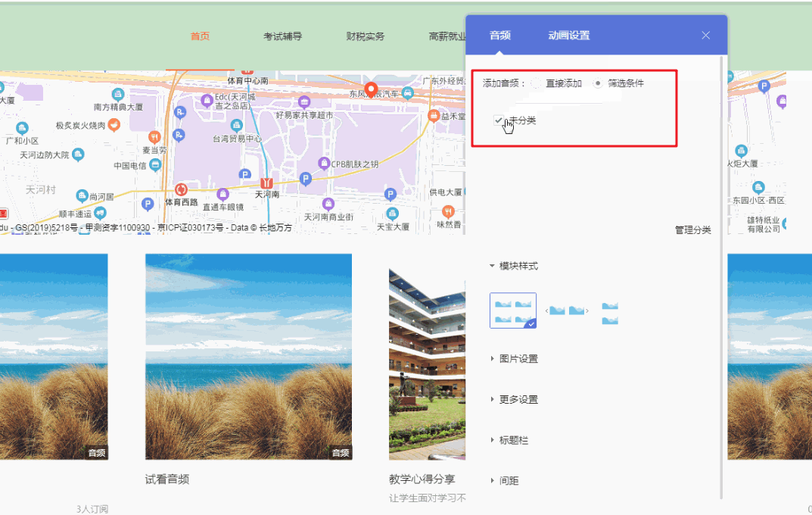
Task: Click the 体育中心南 map label
Action: [248, 81]
